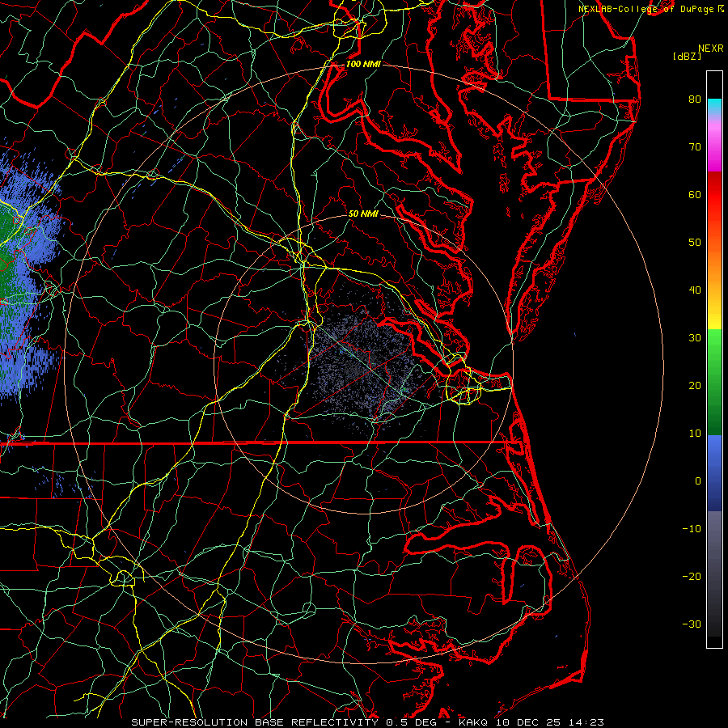Click the 50 dBZ scale value
Screen dimensions: 728x728
tap(695, 243)
